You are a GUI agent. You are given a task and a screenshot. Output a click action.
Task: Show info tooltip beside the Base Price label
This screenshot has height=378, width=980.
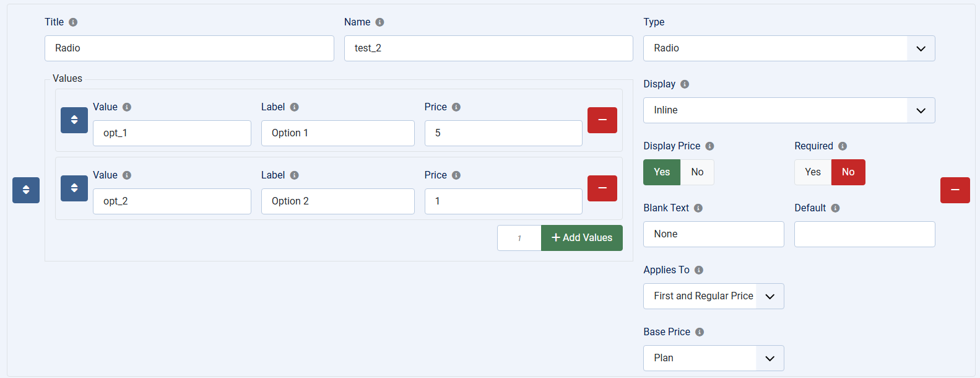700,332
